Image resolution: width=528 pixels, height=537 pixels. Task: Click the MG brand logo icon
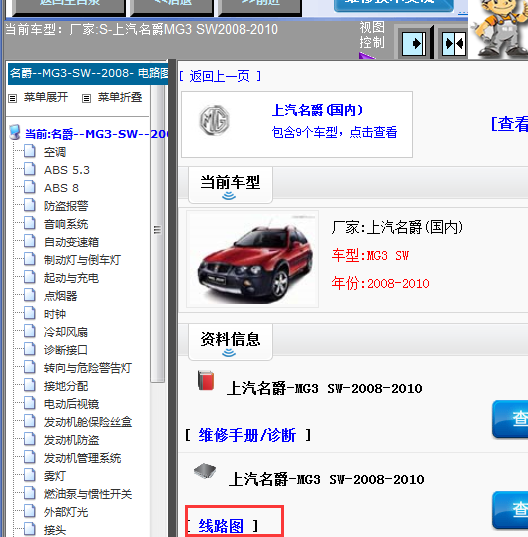(214, 120)
